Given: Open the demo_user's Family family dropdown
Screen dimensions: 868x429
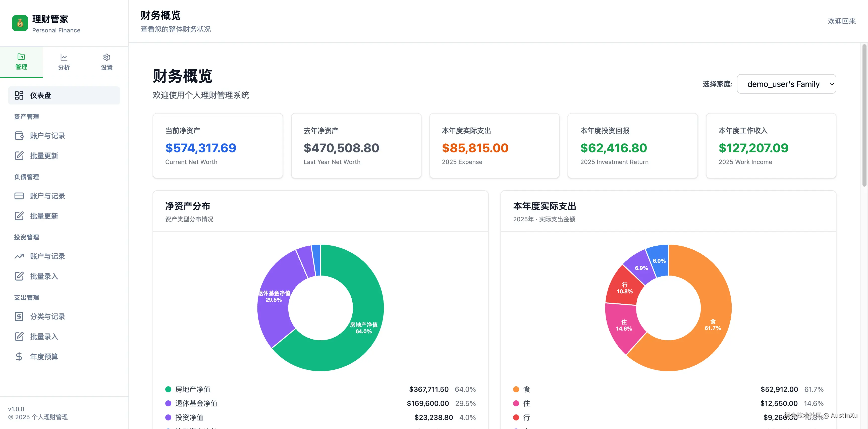Looking at the screenshot, I should coord(786,84).
